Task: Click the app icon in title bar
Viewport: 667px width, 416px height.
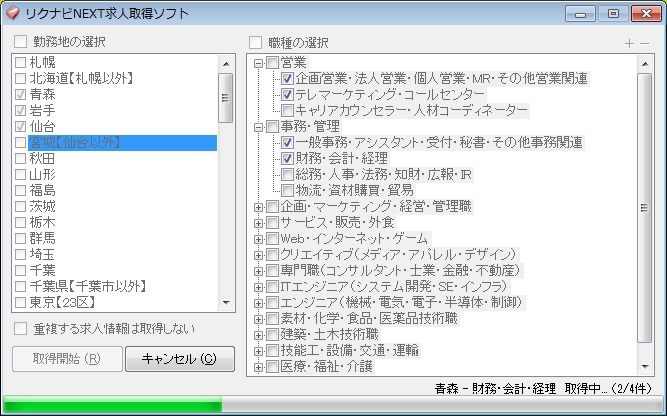Action: click(x=12, y=14)
